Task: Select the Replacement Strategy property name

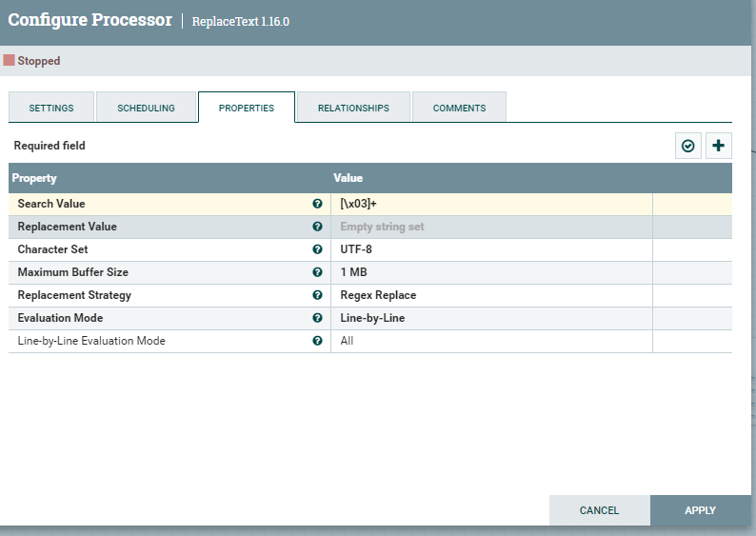Action: (74, 295)
